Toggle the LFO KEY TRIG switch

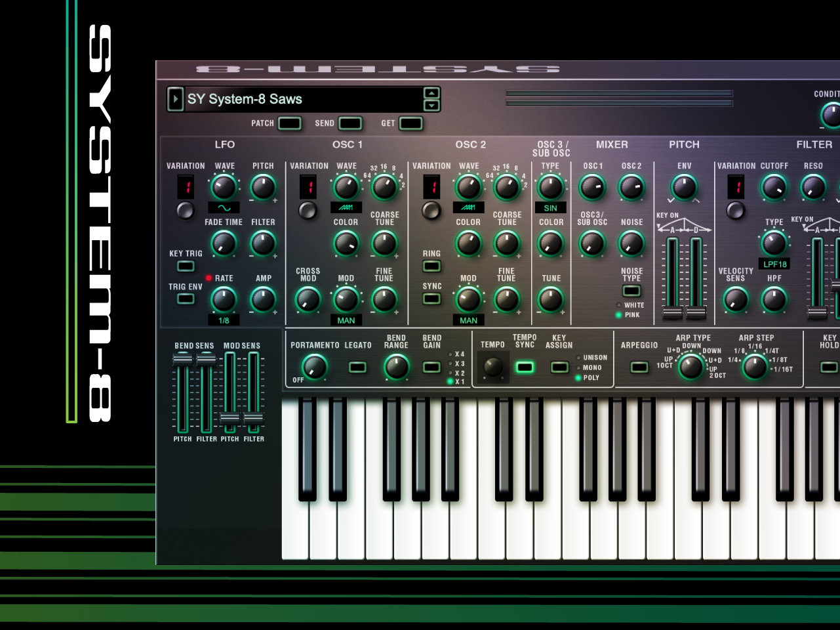[x=186, y=266]
